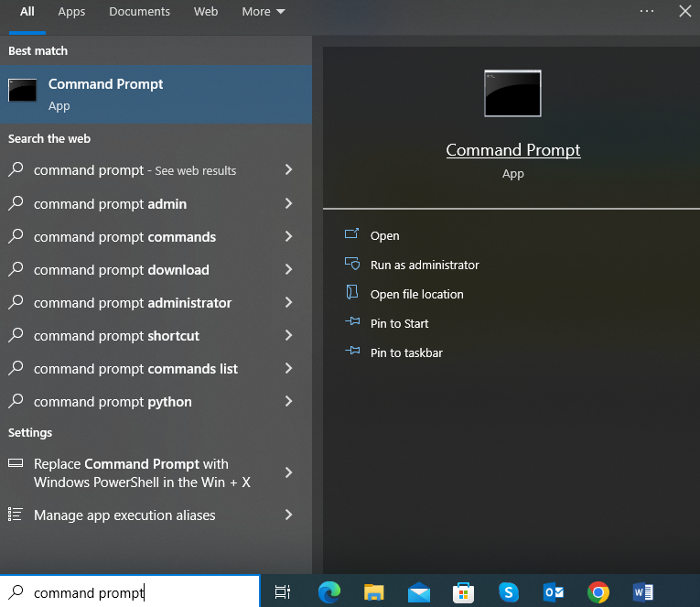Viewport: 700px width, 607px height.
Task: Choose Pin to Start
Action: (399, 324)
